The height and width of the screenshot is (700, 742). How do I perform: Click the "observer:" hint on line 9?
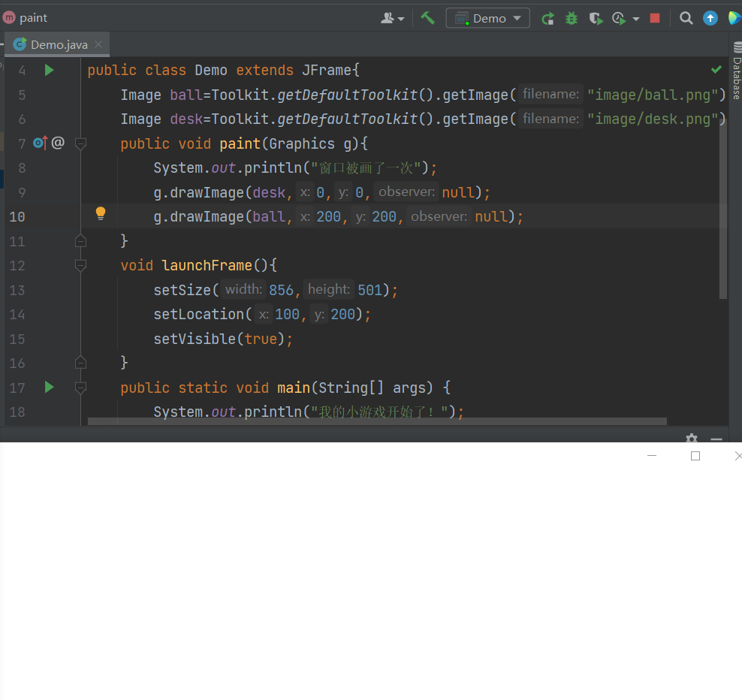(407, 192)
